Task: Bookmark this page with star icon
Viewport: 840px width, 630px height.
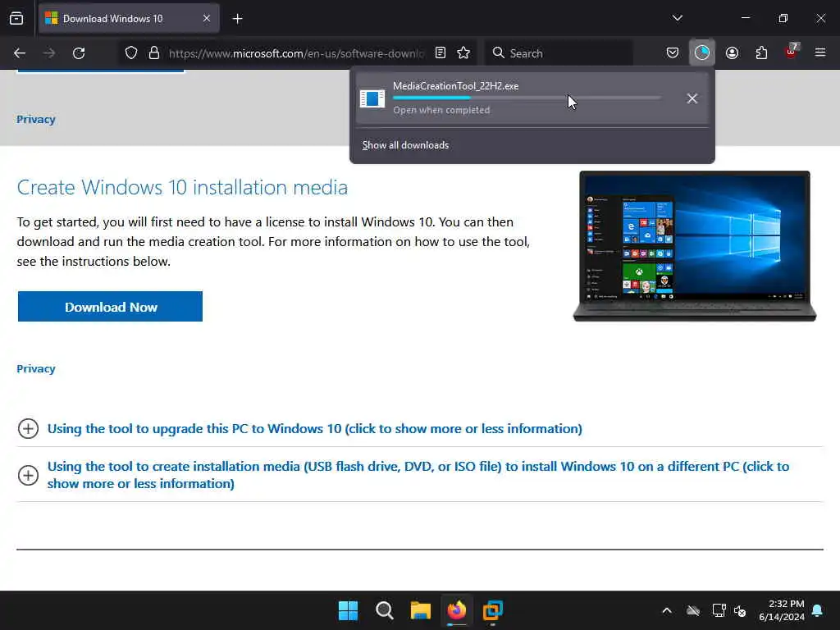Action: click(463, 53)
